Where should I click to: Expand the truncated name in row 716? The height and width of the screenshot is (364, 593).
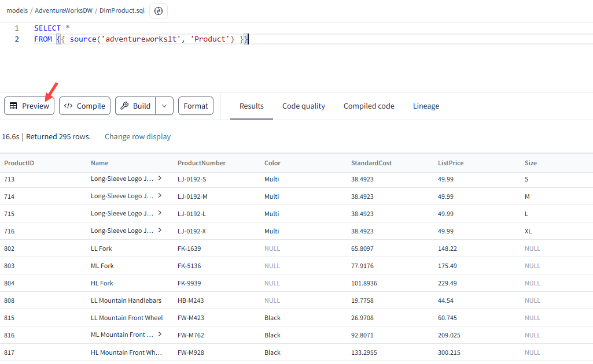tap(160, 231)
